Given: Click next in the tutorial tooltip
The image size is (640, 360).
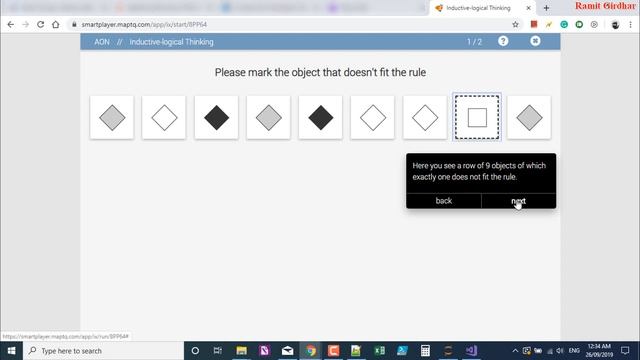Looking at the screenshot, I should point(518,201).
